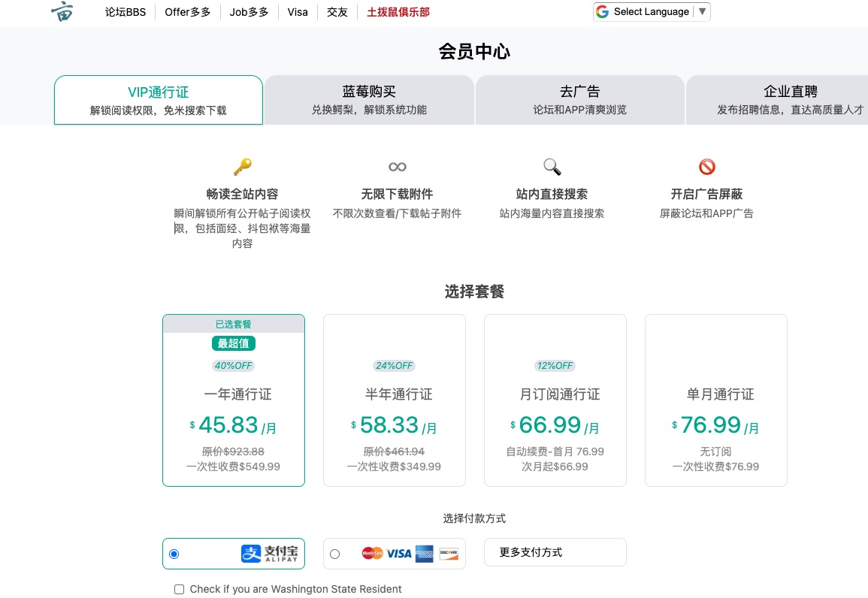Click the Alipay logo
This screenshot has height=598, width=868.
click(270, 553)
